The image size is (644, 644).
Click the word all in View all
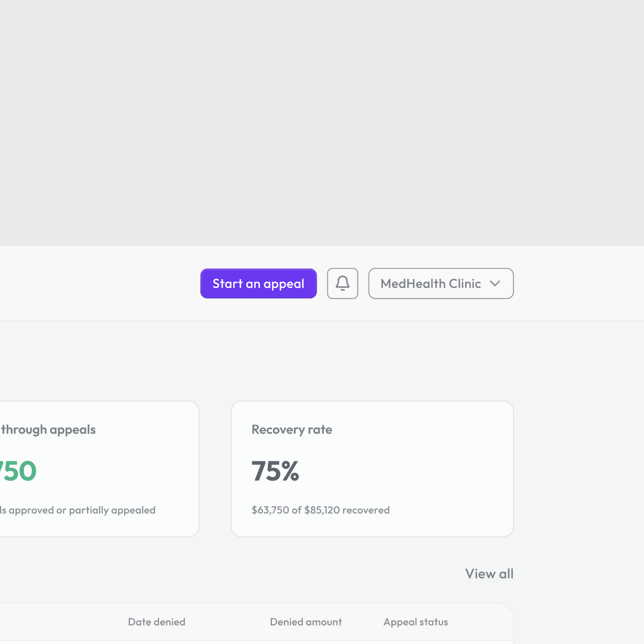click(x=506, y=574)
